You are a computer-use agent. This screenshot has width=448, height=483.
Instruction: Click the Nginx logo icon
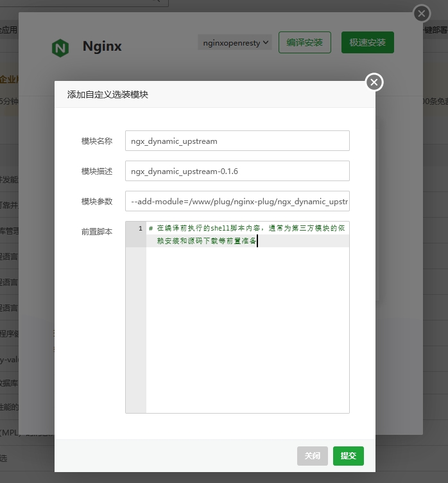point(60,48)
